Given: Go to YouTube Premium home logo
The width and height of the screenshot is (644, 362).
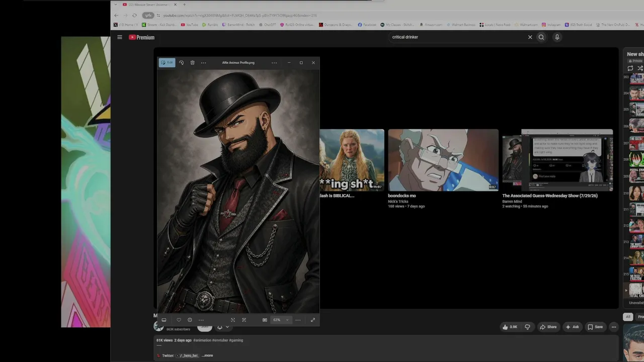Looking at the screenshot, I should pyautogui.click(x=142, y=37).
